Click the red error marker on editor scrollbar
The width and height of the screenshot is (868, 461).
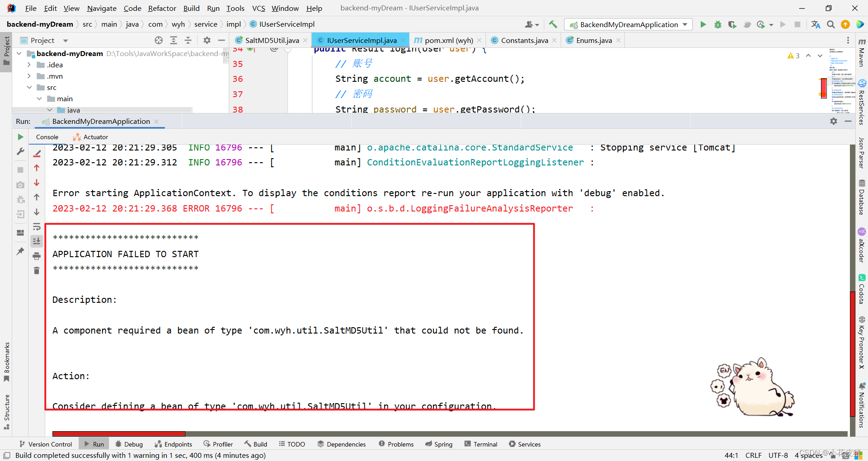(x=823, y=89)
